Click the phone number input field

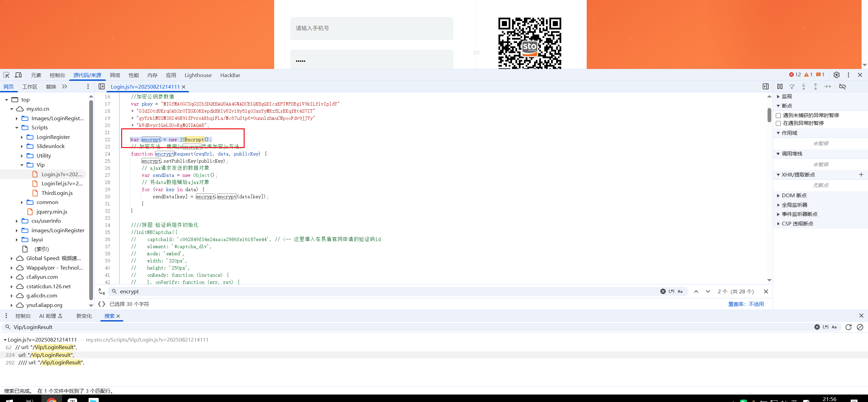point(371,29)
